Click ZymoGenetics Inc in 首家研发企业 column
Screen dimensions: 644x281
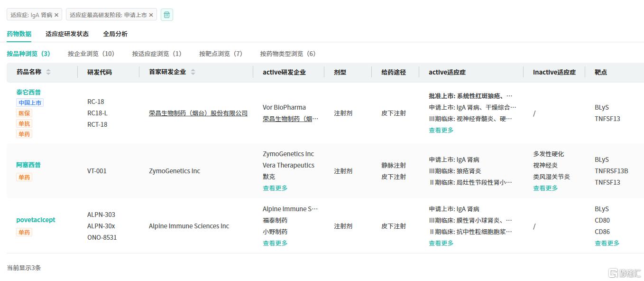(175, 171)
